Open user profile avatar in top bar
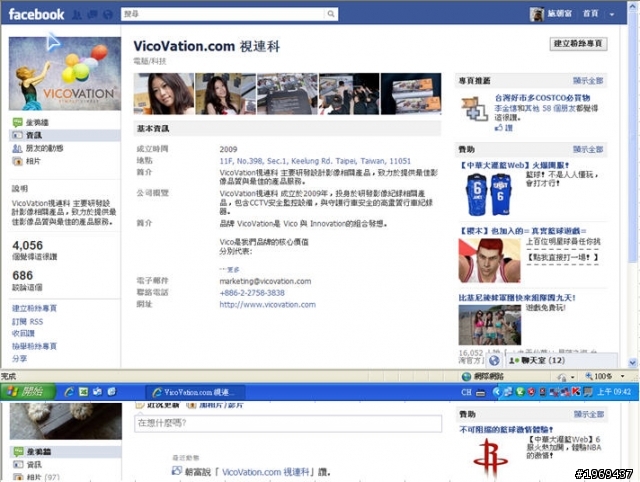Image resolution: width=640 pixels, height=482 pixels. [537, 14]
